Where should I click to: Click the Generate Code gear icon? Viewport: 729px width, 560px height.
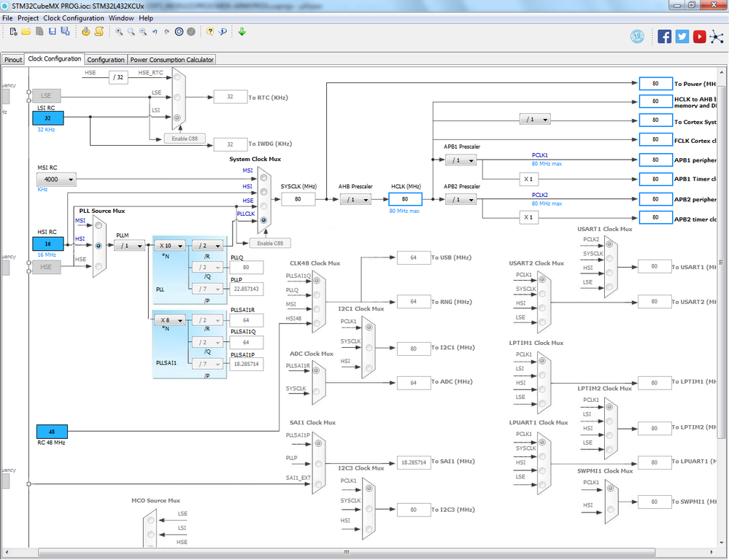(x=85, y=31)
